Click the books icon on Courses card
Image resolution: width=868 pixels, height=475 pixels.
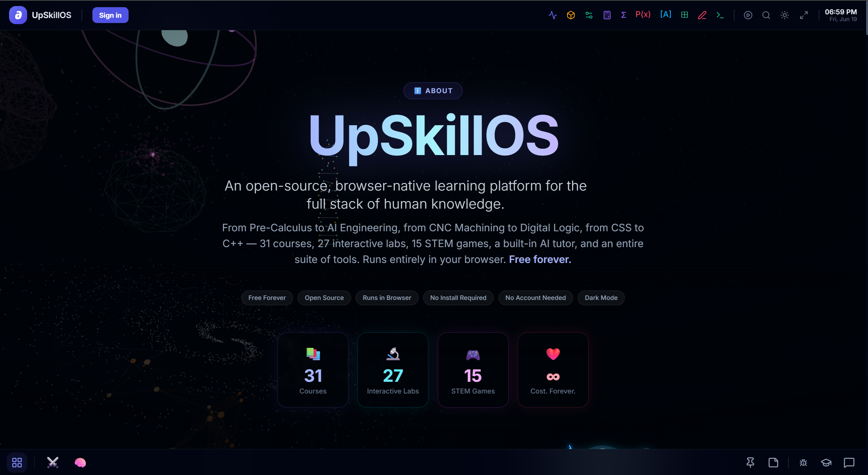(313, 354)
